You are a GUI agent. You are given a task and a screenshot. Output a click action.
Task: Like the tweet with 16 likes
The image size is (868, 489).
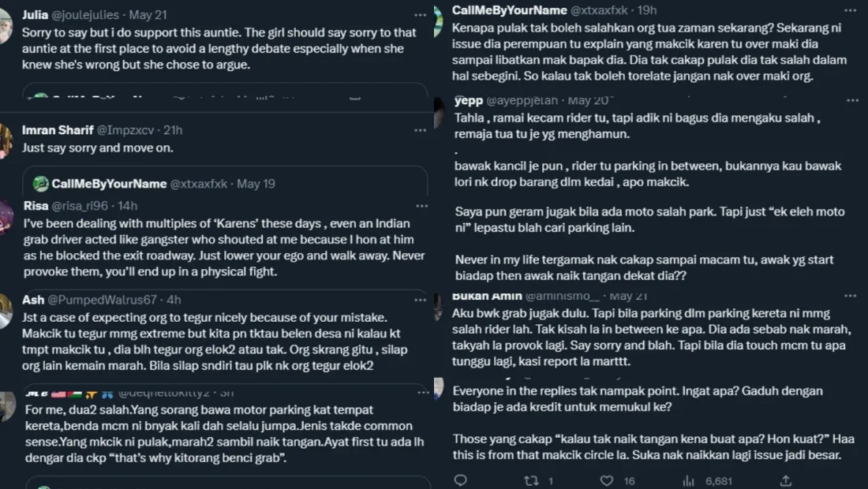(x=607, y=480)
